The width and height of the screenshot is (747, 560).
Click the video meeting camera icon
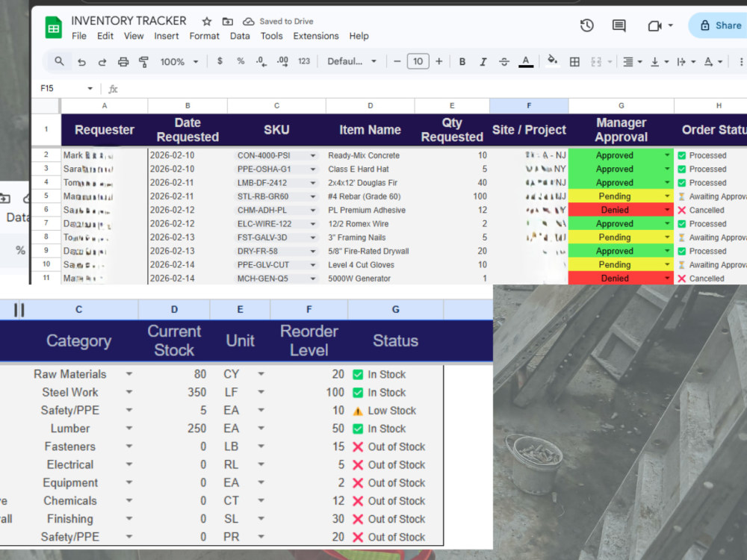pos(654,25)
